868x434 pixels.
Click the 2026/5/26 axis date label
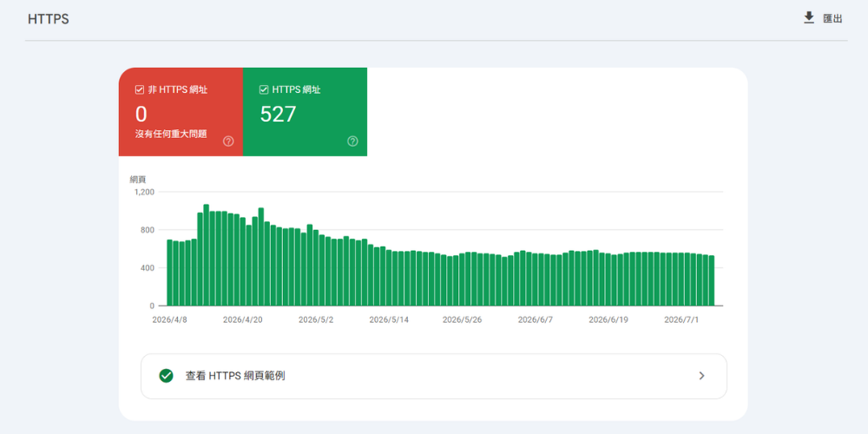coord(463,320)
